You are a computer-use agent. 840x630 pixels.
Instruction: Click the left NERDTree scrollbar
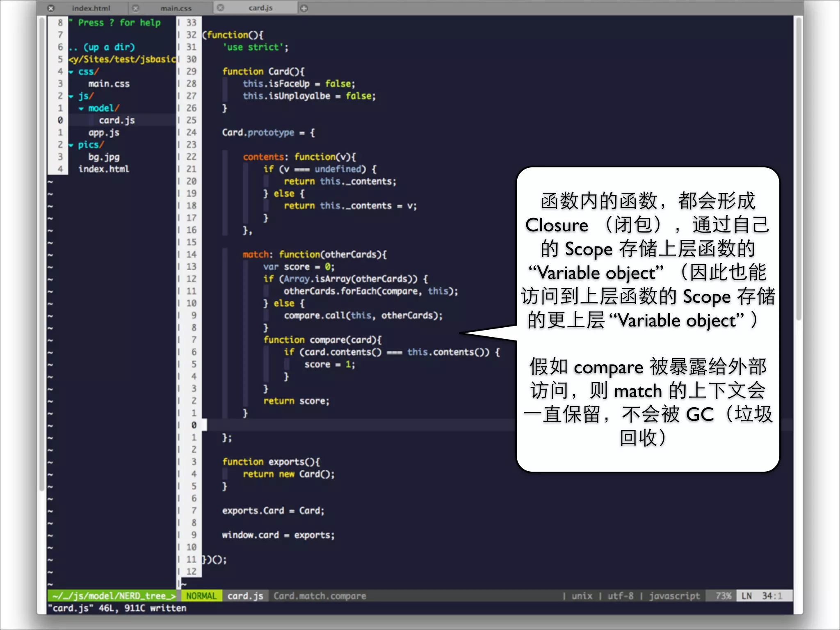[41, 254]
